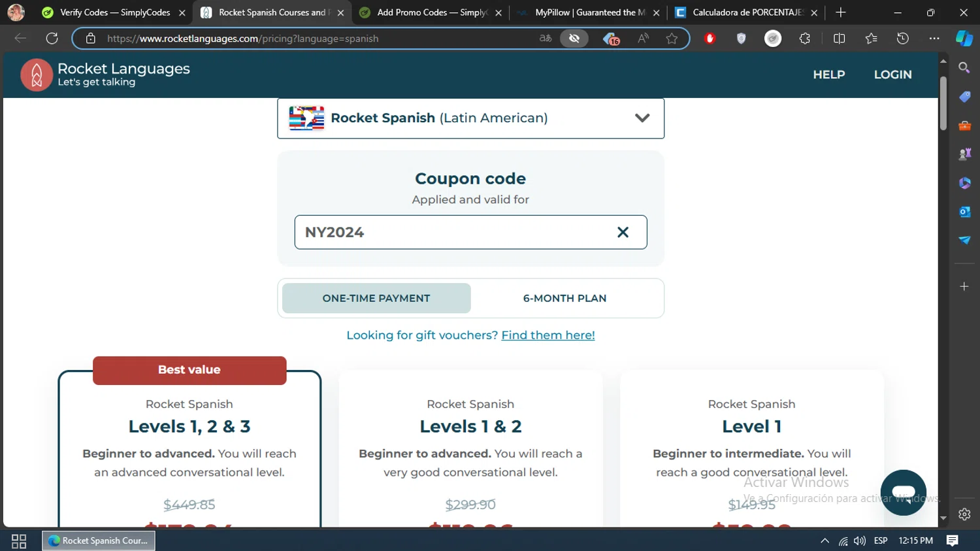Close the Rocket Spanish Courses tab

click(340, 12)
